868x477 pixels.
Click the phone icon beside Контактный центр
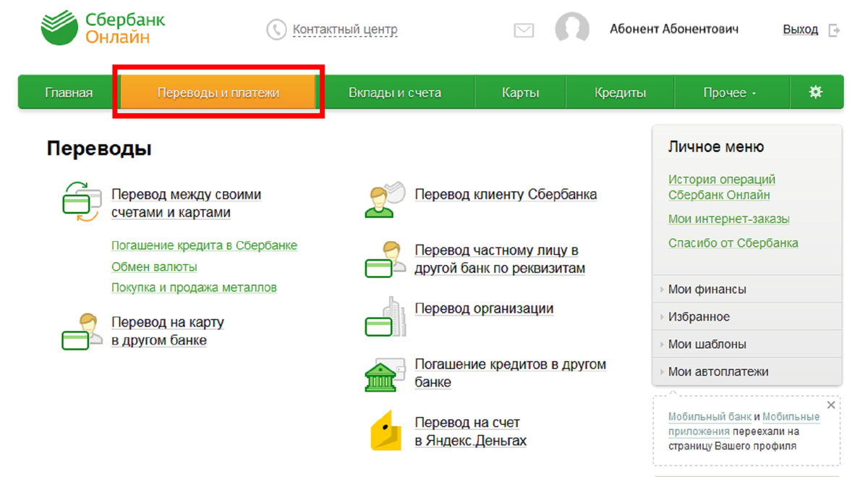[x=277, y=30]
